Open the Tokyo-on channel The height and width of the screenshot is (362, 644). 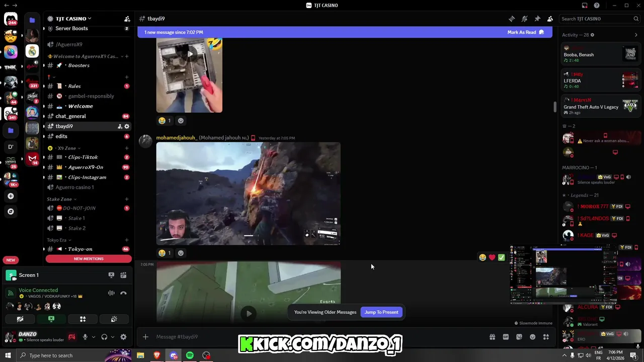[x=89, y=249]
